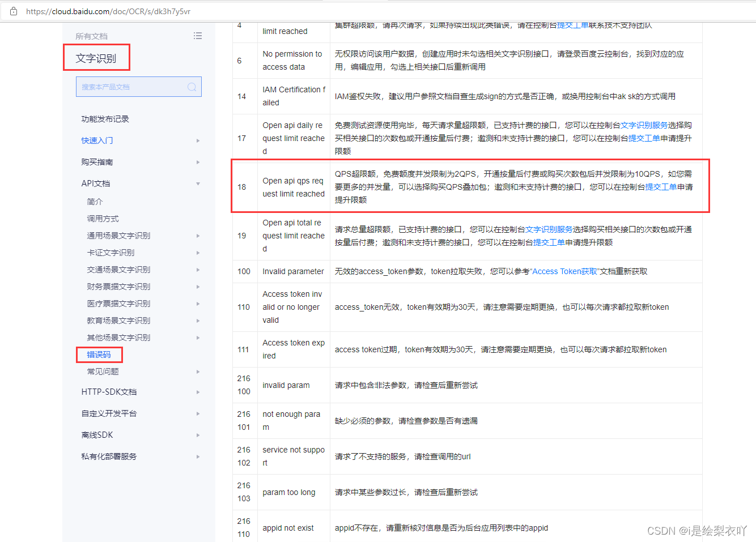Open 通用场景文字识别 item

tap(118, 236)
